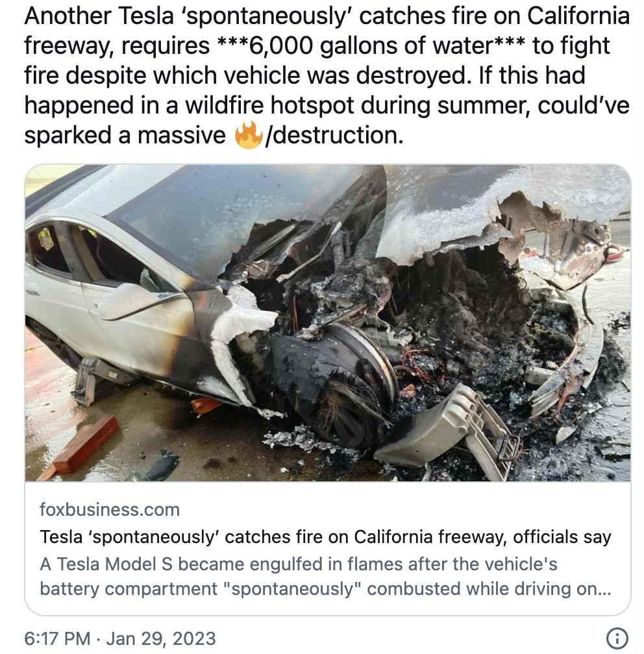Open the burned Tesla photo preview
The height and width of the screenshot is (654, 644).
coord(328,323)
